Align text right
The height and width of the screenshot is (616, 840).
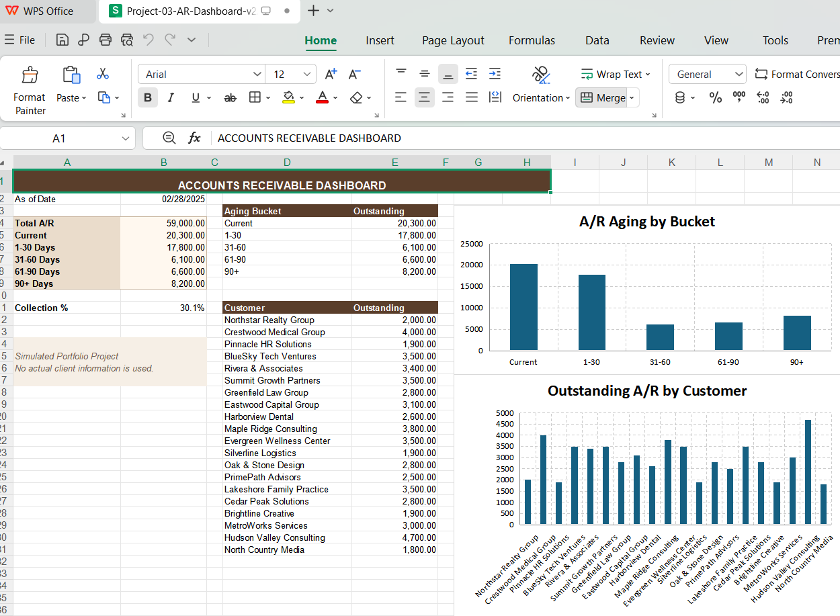[448, 97]
